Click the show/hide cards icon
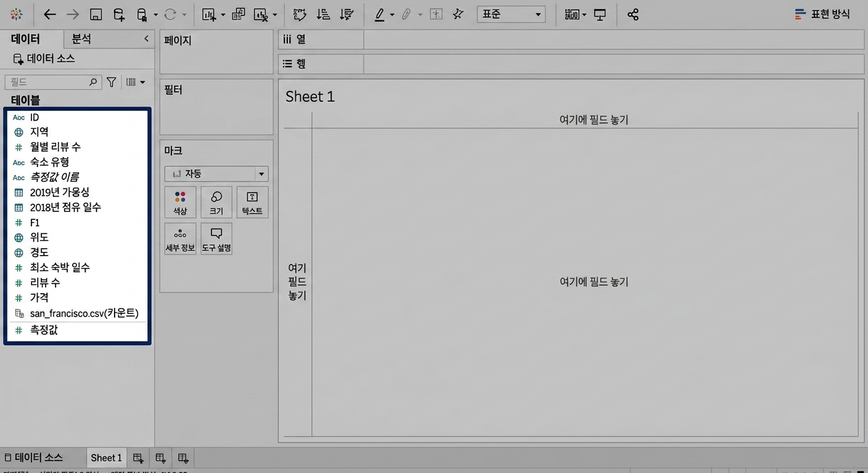Screen dimensions: 868x473 (573, 14)
